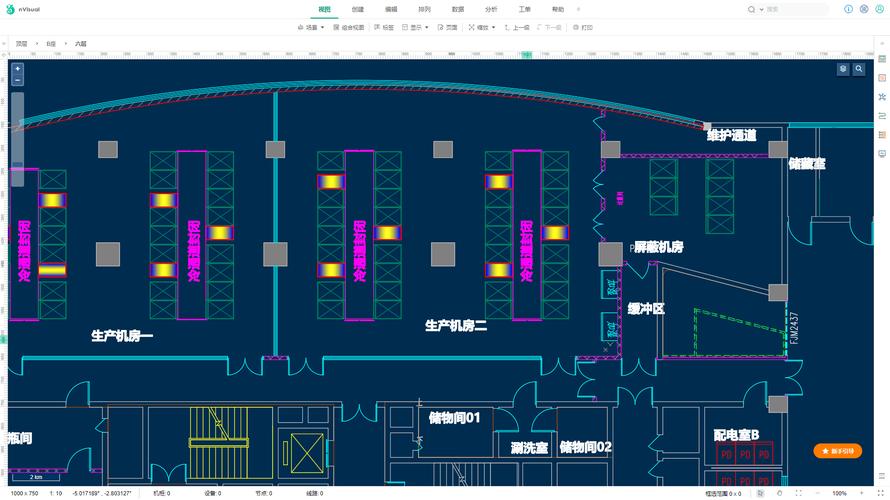Screen dimensions: 890x500
Task: Open the 视图 menu tab
Action: tap(324, 10)
